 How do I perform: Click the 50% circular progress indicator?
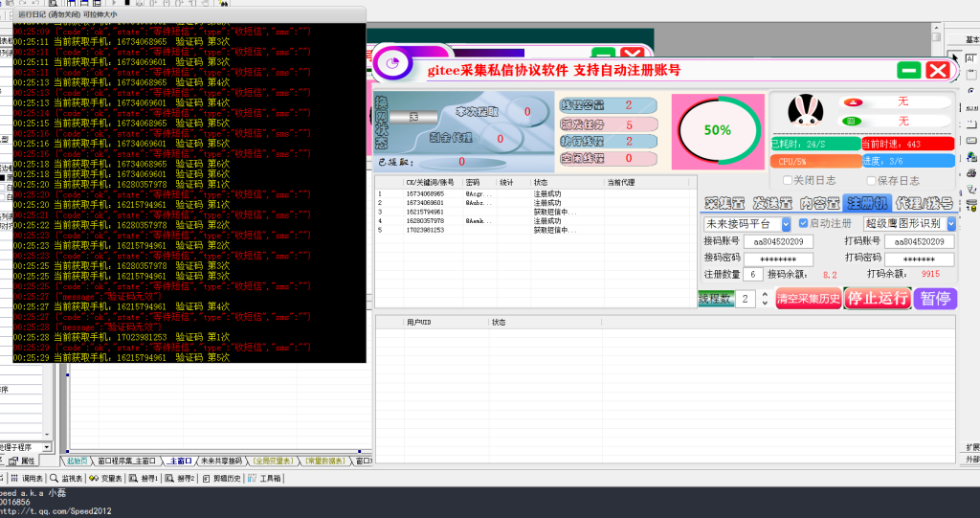tap(718, 129)
